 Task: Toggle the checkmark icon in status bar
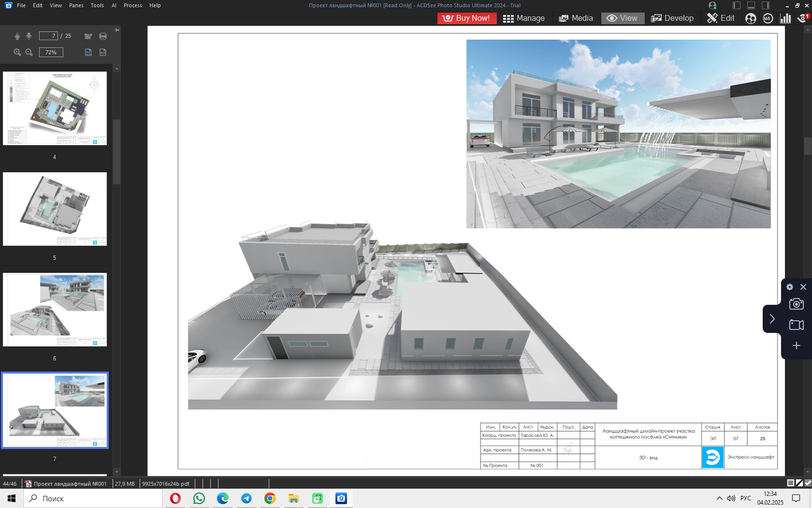[808, 483]
